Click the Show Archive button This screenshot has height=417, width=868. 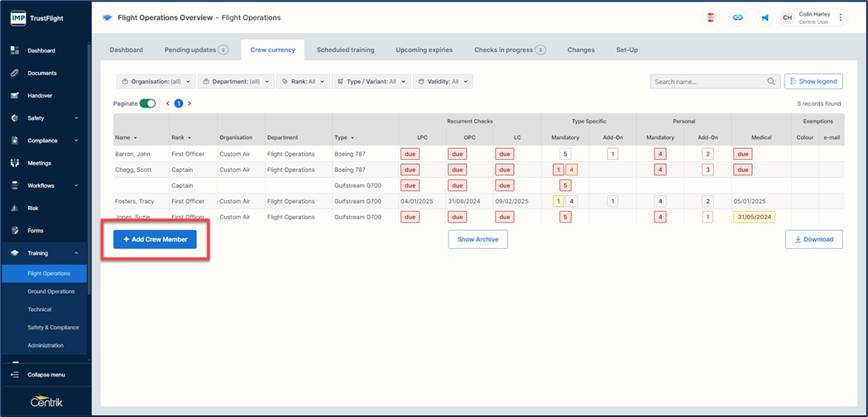(477, 239)
